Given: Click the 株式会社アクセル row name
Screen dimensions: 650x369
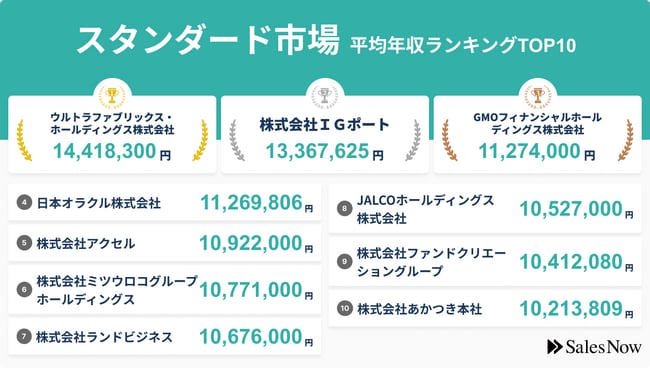Looking at the screenshot, I should click(86, 243).
